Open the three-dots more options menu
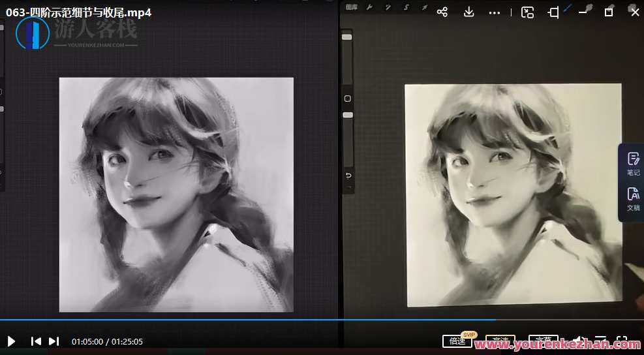 (x=495, y=12)
